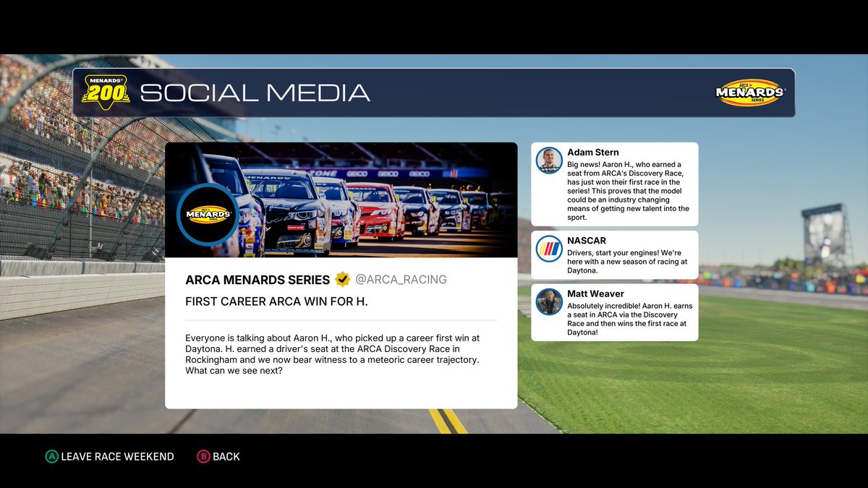This screenshot has width=868, height=488.
Task: Select the Adam Stern post card
Action: pos(615,184)
